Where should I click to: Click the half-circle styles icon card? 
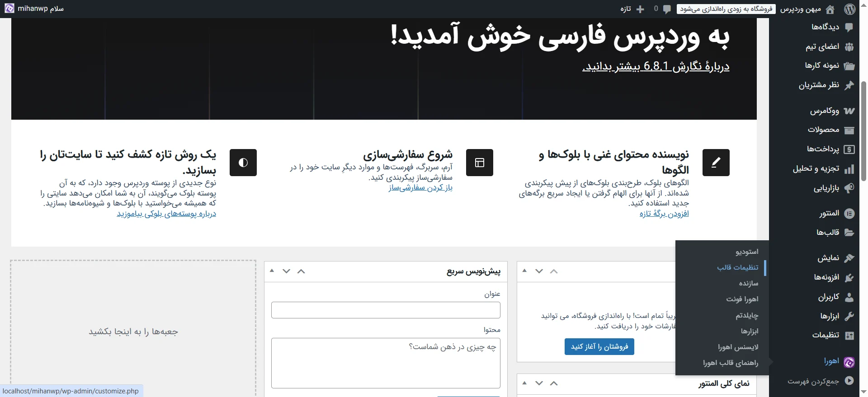[243, 163]
